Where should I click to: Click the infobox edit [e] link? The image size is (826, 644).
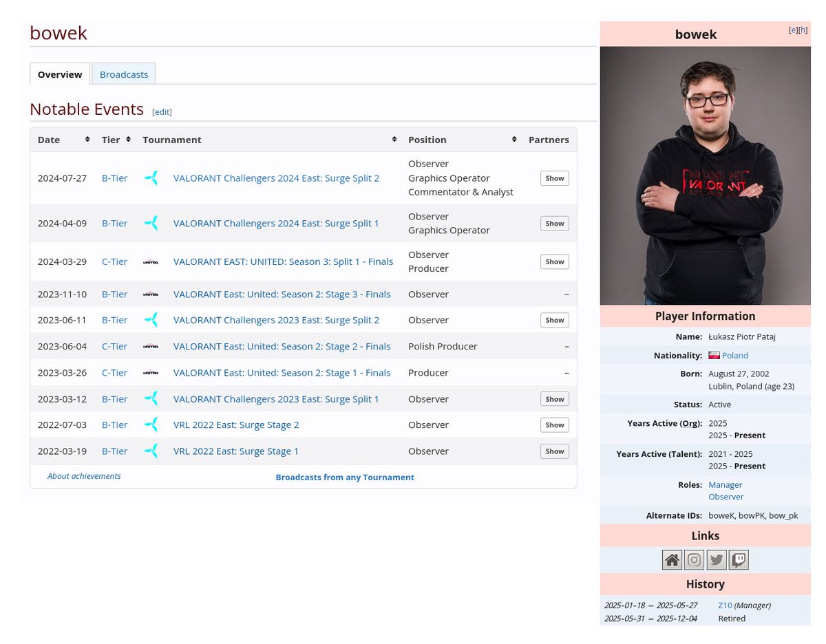[793, 30]
